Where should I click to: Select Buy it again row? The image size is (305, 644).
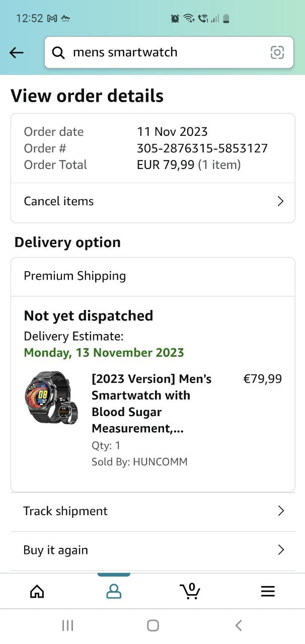point(152,550)
